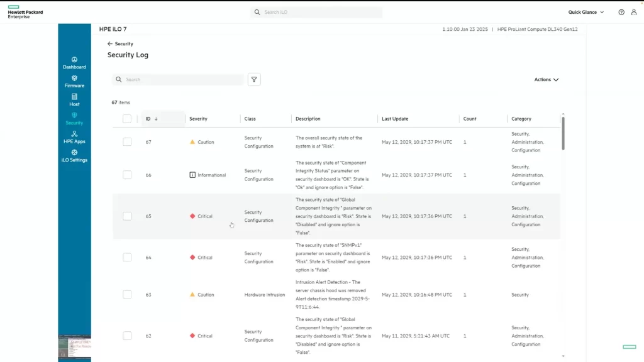Sort by the Severity column header

(x=198, y=119)
